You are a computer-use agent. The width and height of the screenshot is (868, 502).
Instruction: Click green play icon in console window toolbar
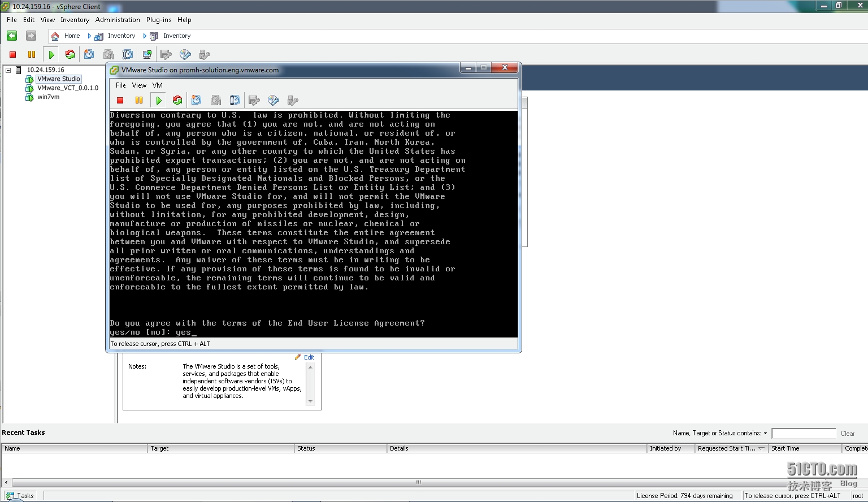[x=159, y=100]
